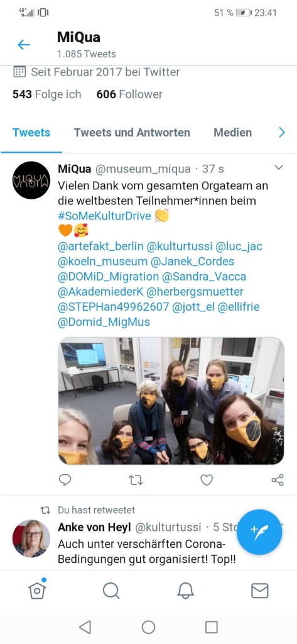Expand the MiQua tweet options chevron
Image resolution: width=297 pixels, height=644 pixels.
[279, 167]
